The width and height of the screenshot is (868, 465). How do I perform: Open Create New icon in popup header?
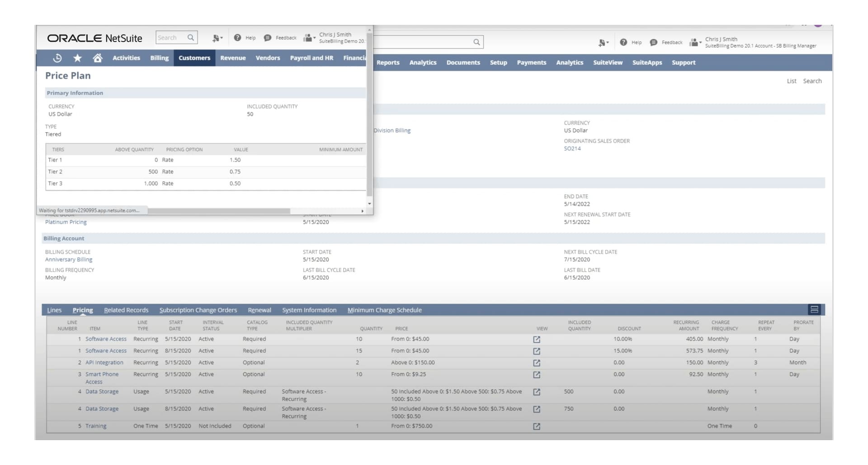(x=217, y=38)
